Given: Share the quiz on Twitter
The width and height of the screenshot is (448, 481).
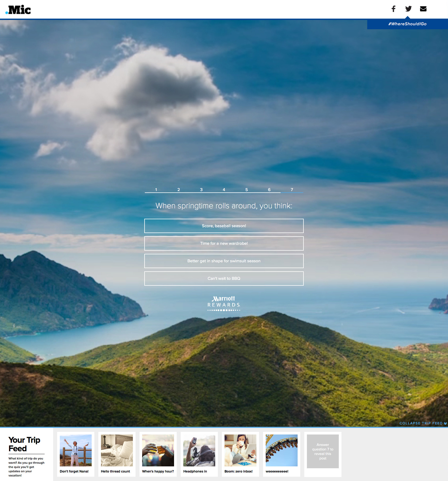Looking at the screenshot, I should tap(408, 9).
